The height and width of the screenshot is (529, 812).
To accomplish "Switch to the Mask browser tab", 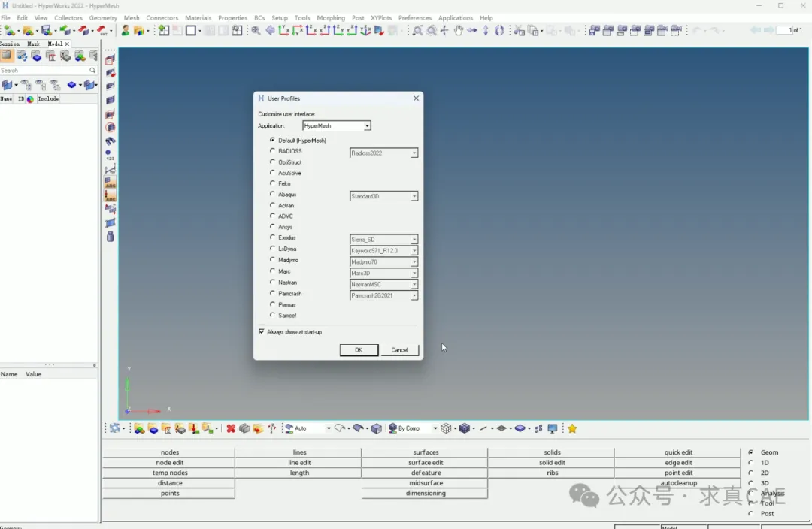I will (34, 44).
